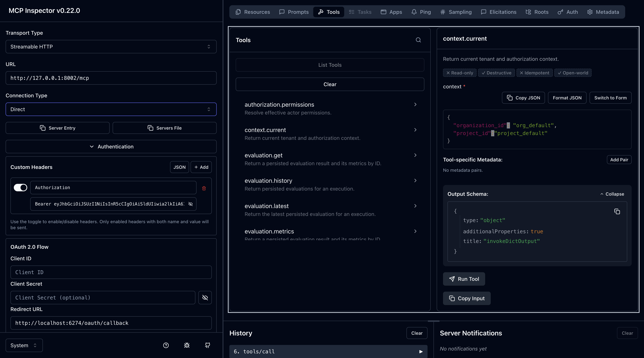Screen dimensions: 644x358
Task: Click the List Tools button
Action: click(330, 65)
